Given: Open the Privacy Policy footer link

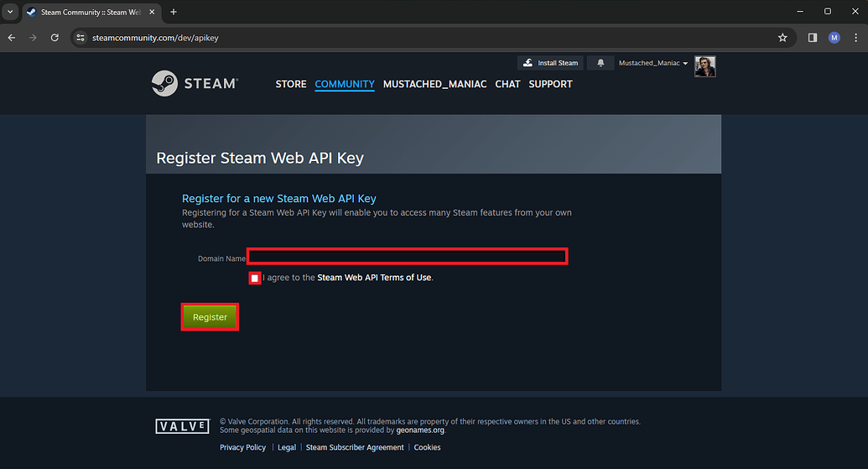Looking at the screenshot, I should click(x=242, y=447).
